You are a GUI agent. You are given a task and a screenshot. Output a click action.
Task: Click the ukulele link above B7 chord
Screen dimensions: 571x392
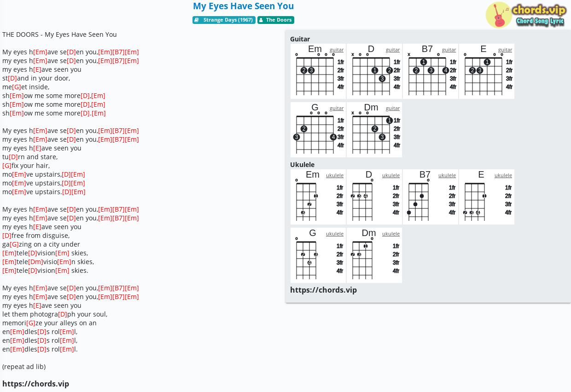point(447,175)
